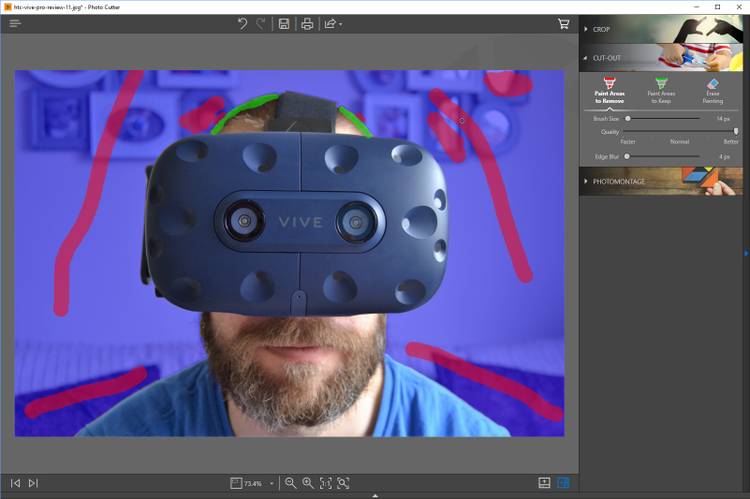Print the current image

point(307,24)
